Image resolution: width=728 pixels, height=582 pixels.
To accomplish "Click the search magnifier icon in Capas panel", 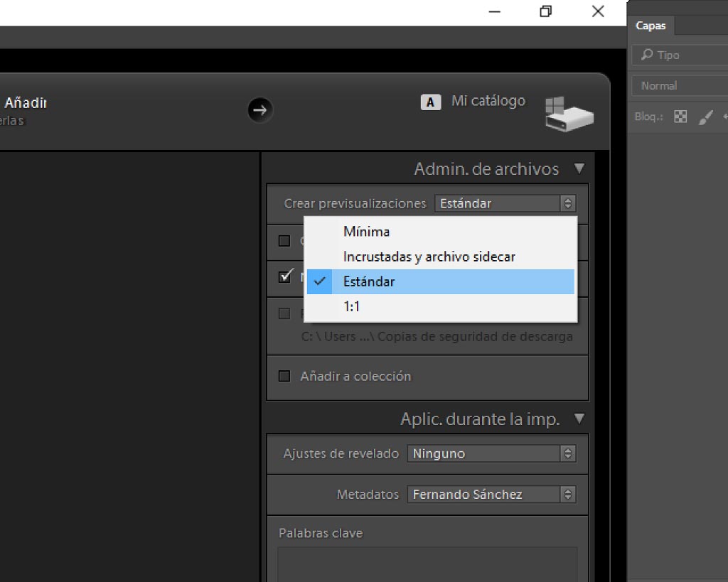I will 647,55.
